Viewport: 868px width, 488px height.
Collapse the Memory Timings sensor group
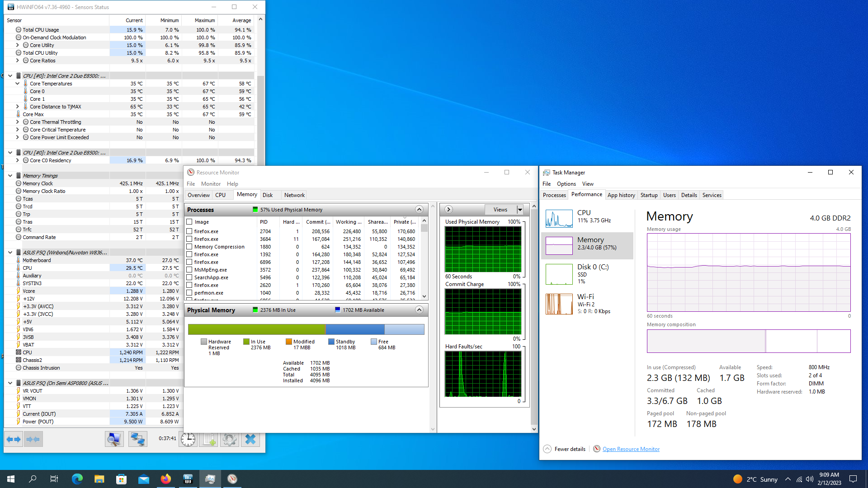click(x=10, y=176)
